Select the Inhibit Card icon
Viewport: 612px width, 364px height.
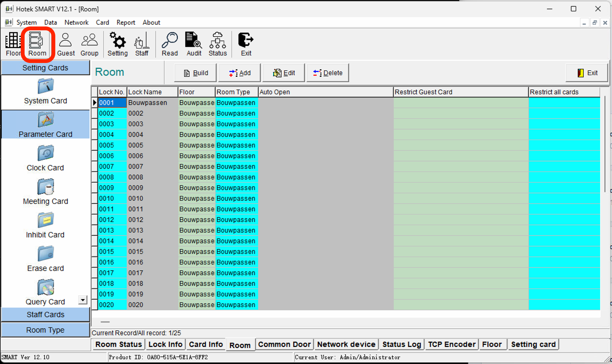pos(46,225)
